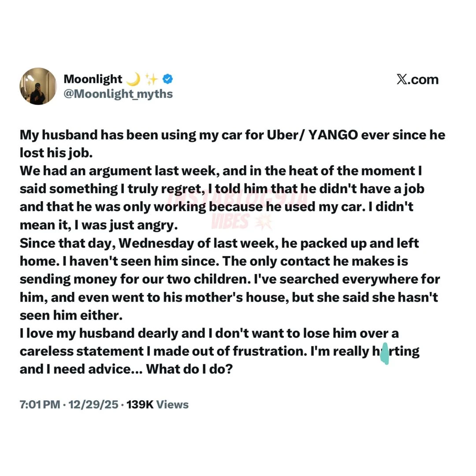Click the 7:01 PM timestamp

[40, 405]
